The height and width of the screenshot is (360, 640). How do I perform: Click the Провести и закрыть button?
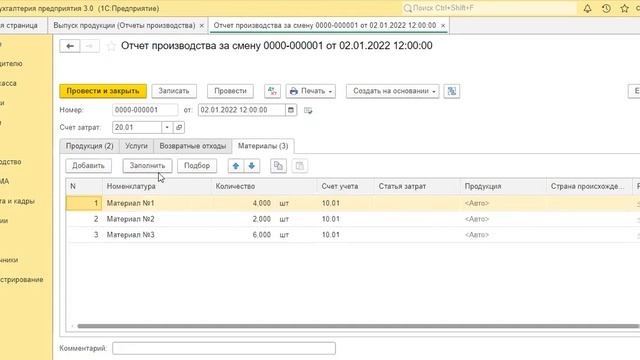click(x=103, y=91)
